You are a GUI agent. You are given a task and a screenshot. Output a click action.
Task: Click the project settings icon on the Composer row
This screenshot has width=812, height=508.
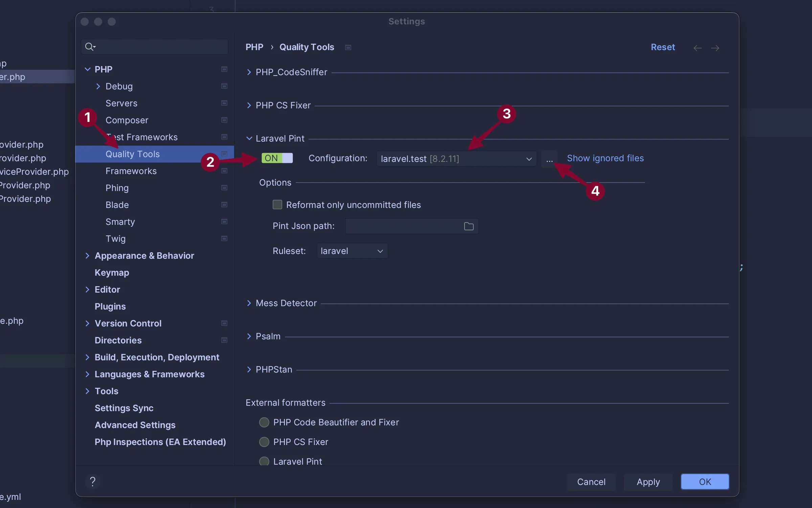coord(224,120)
